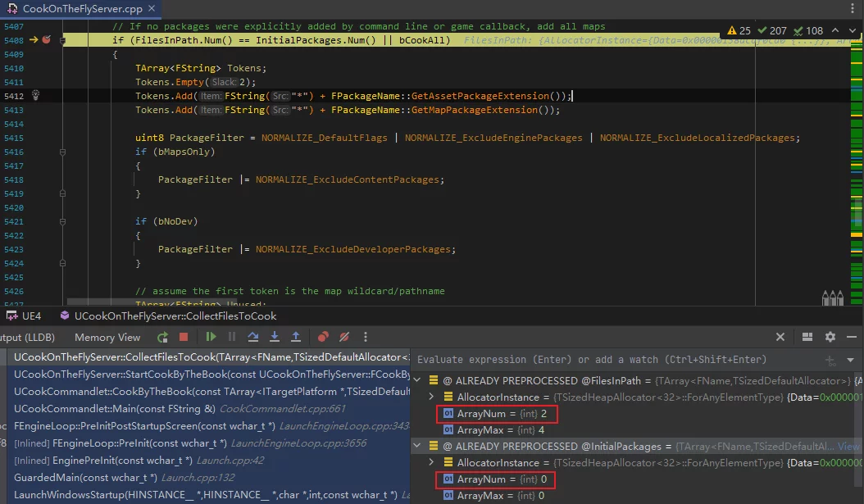The height and width of the screenshot is (504, 864).
Task: Resume program execution
Action: (x=211, y=337)
